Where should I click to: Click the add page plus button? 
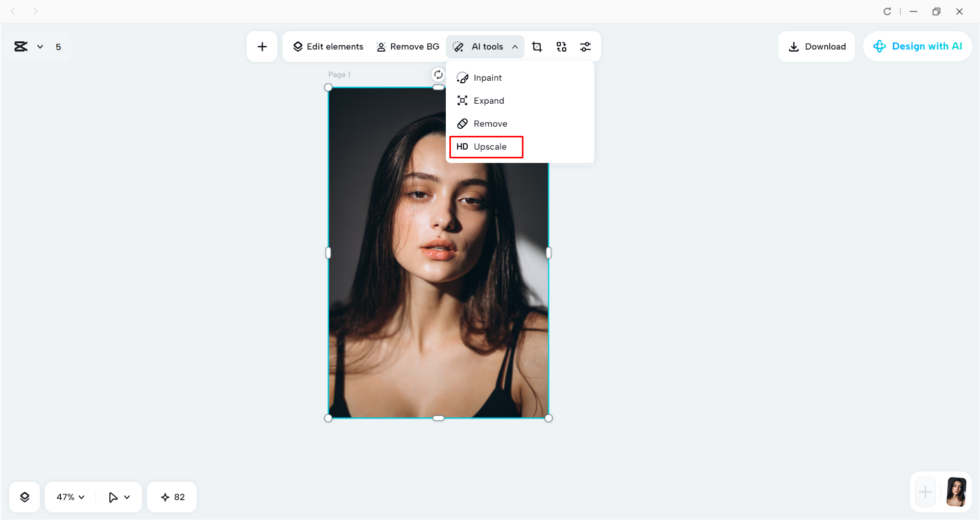(x=924, y=492)
